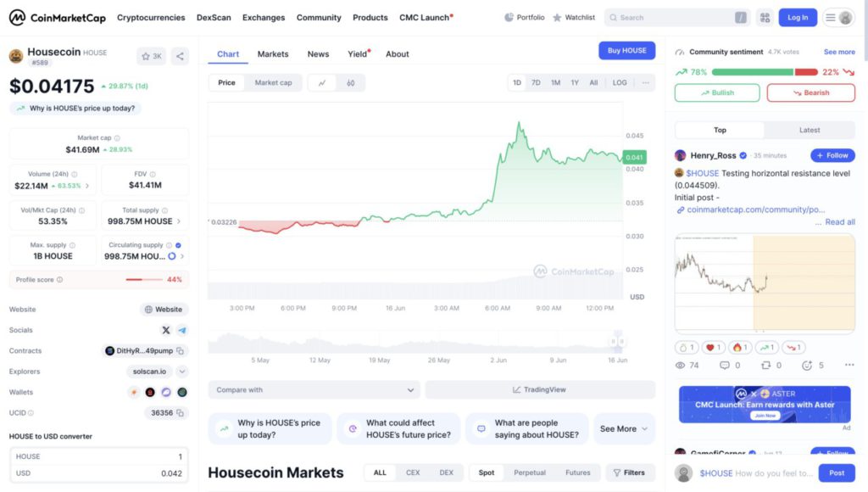Open the X (Twitter) social link

[x=165, y=330]
